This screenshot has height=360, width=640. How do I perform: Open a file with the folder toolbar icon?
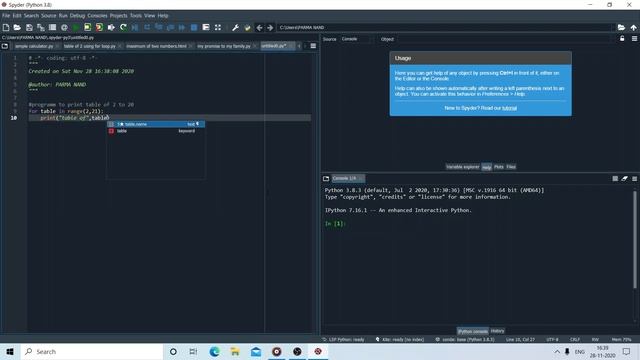click(x=17, y=27)
